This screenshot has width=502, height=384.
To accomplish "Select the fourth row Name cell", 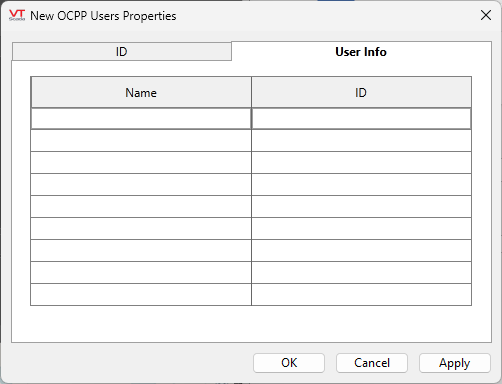I will (141, 185).
